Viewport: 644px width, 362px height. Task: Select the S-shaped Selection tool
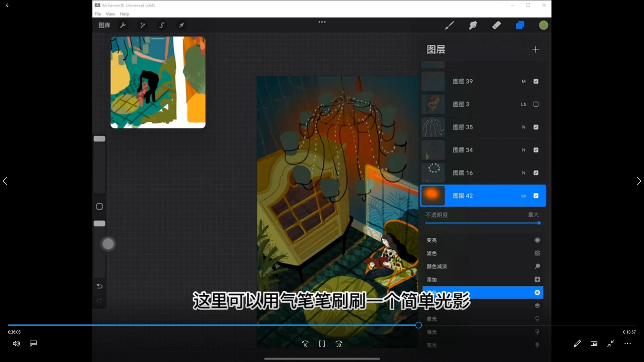pyautogui.click(x=162, y=25)
